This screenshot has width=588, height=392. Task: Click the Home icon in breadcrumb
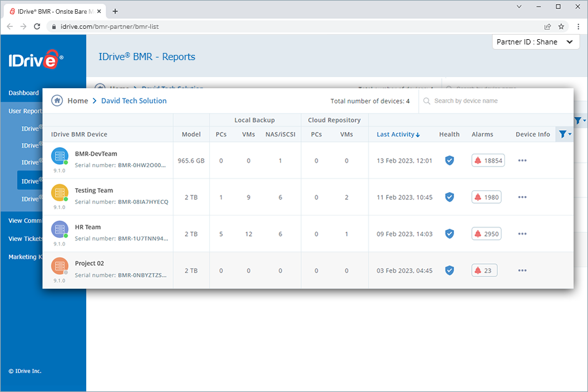pos(57,101)
